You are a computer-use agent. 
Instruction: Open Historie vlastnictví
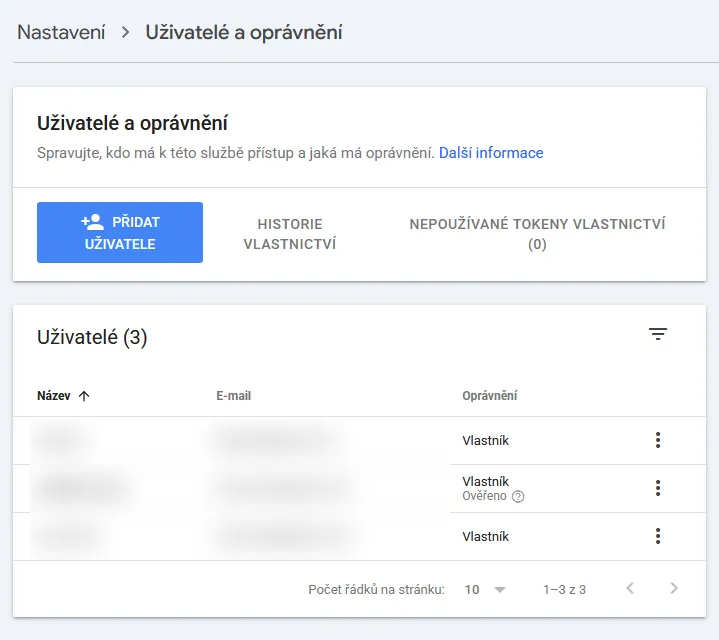290,234
